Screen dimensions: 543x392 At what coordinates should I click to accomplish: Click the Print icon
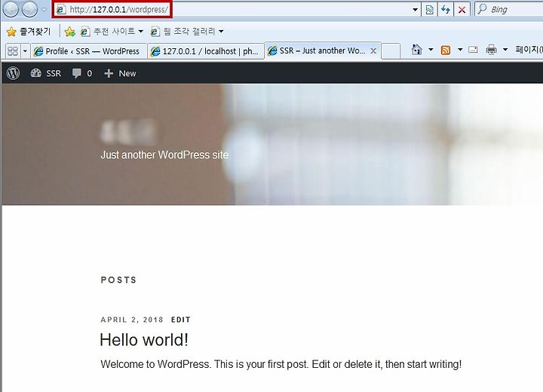coord(491,50)
